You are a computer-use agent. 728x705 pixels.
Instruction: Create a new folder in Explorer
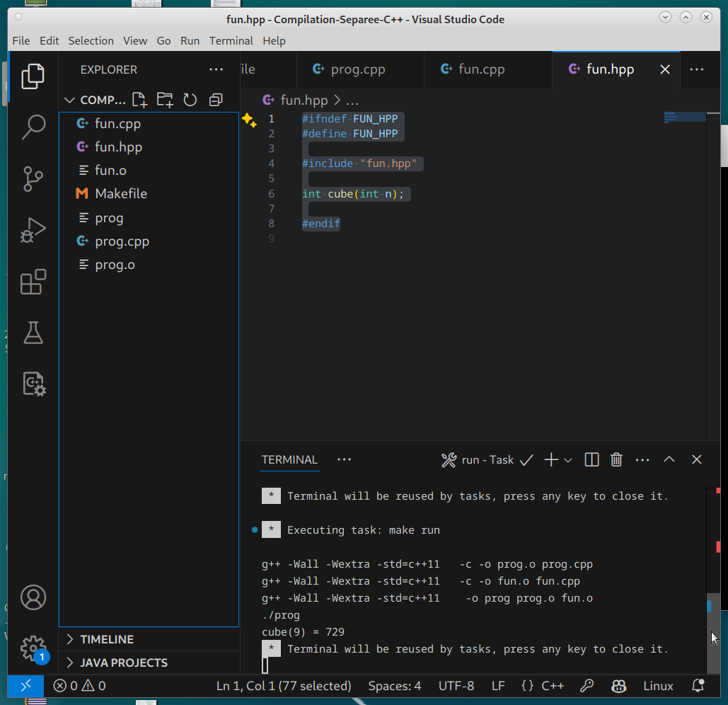[165, 100]
